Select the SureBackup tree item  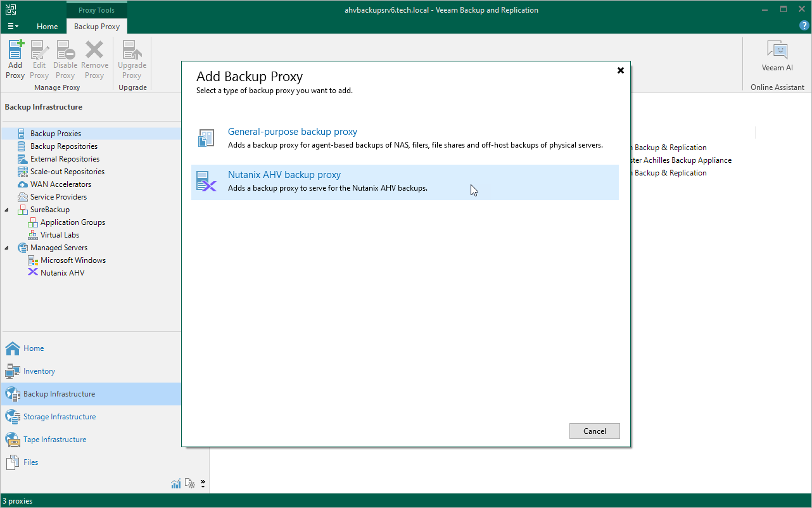(x=50, y=210)
